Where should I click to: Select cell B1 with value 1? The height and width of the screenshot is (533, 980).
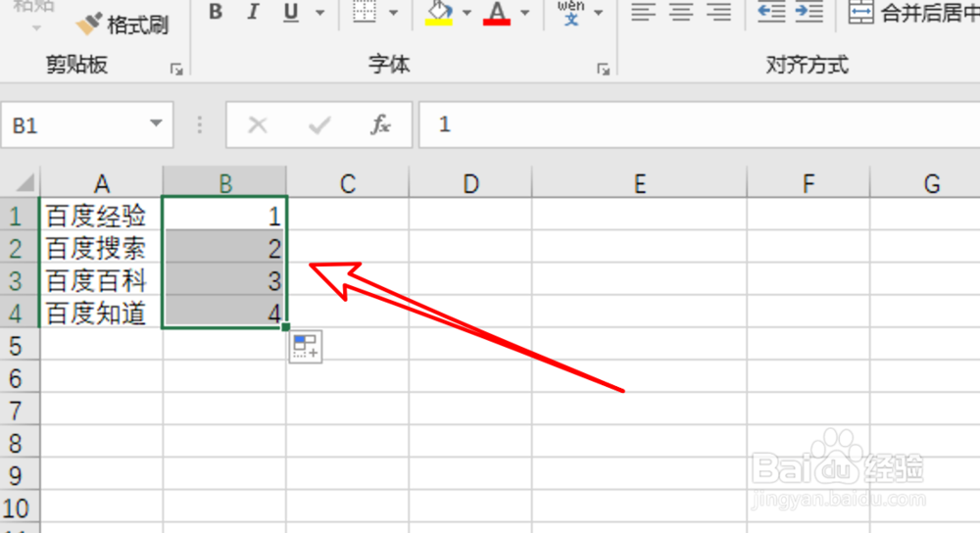[x=225, y=216]
